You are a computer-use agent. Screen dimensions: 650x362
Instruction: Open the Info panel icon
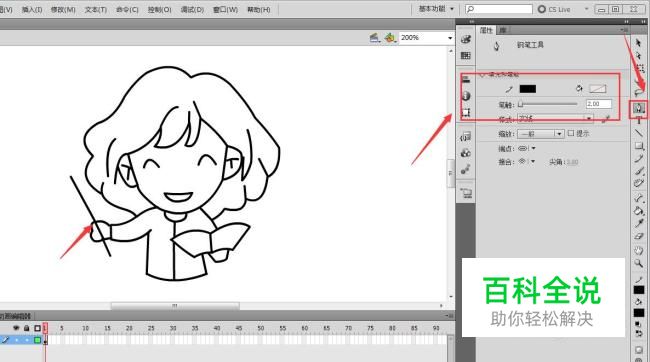point(466,96)
